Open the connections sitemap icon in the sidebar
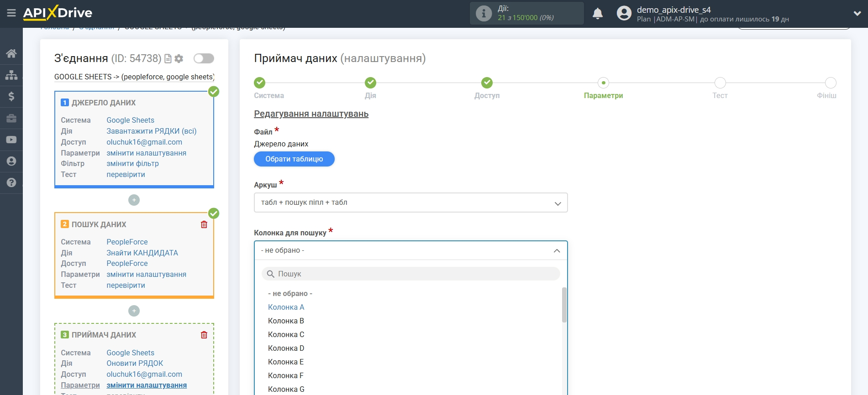This screenshot has width=868, height=395. click(x=11, y=75)
